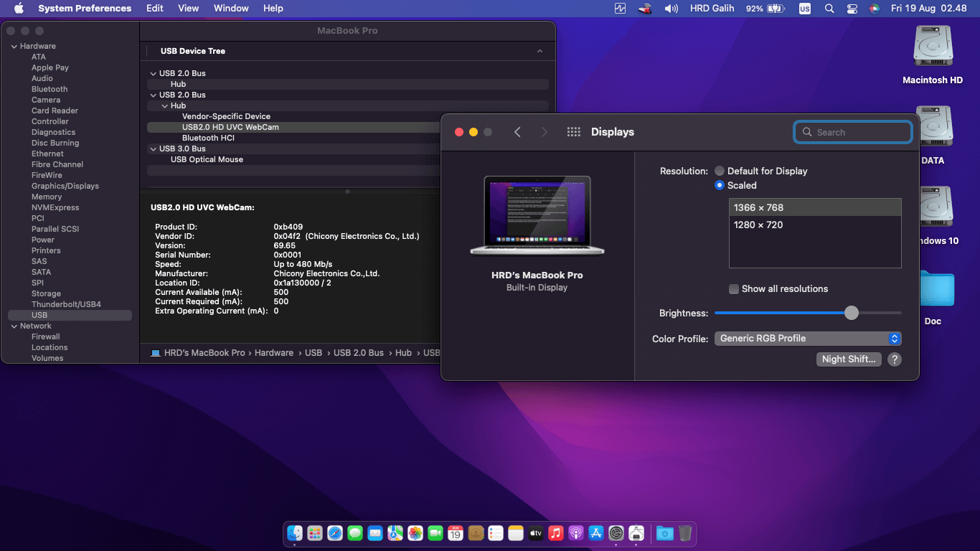The image size is (980, 551).
Task: Open the Apple menu
Action: (19, 9)
